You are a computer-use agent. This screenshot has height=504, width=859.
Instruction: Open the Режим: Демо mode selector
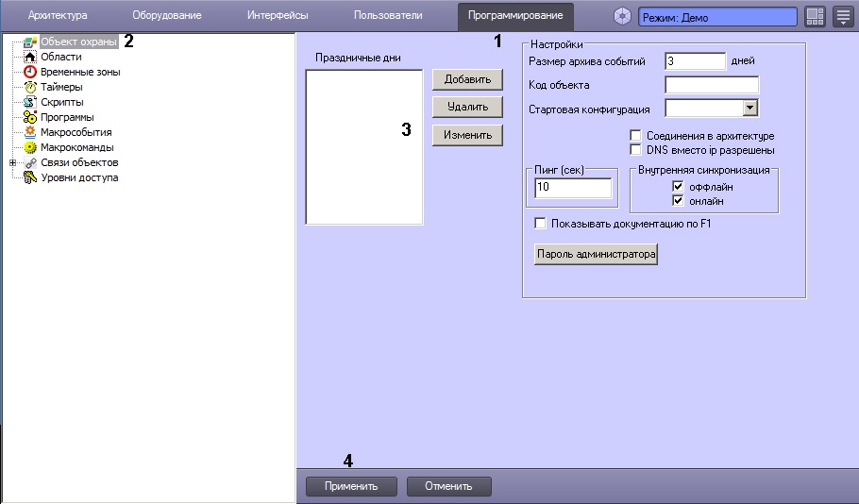(717, 17)
